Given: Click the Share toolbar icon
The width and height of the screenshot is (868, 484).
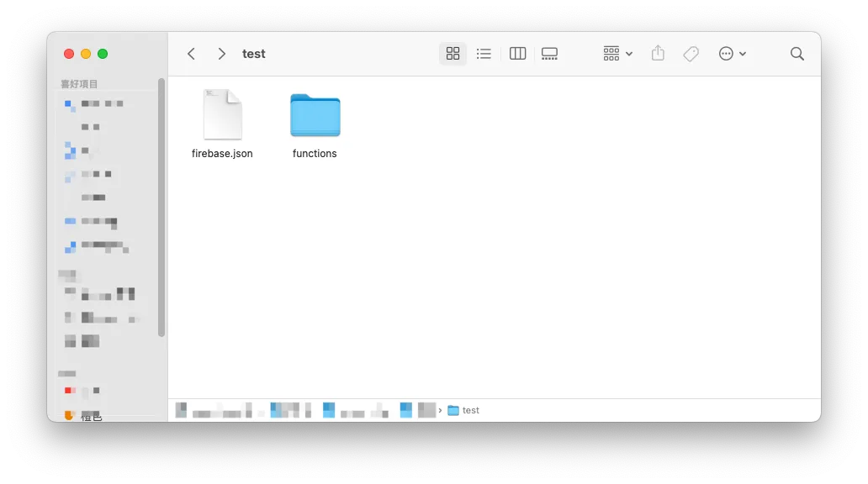Looking at the screenshot, I should (x=658, y=54).
